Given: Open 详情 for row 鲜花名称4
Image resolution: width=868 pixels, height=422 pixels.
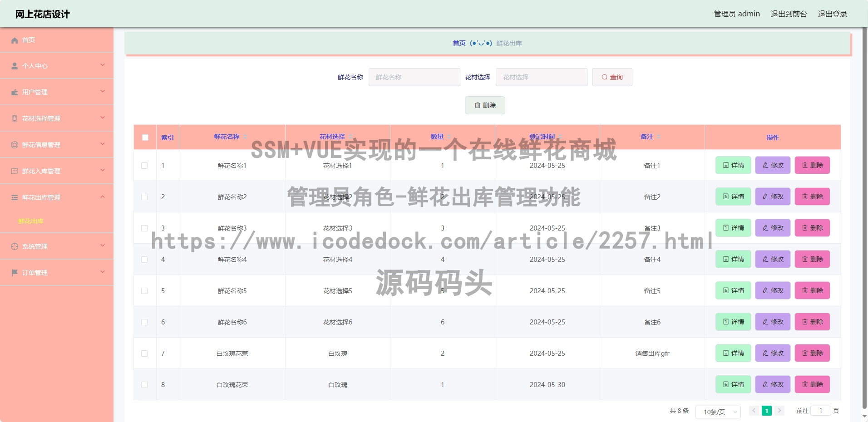Looking at the screenshot, I should click(x=733, y=259).
